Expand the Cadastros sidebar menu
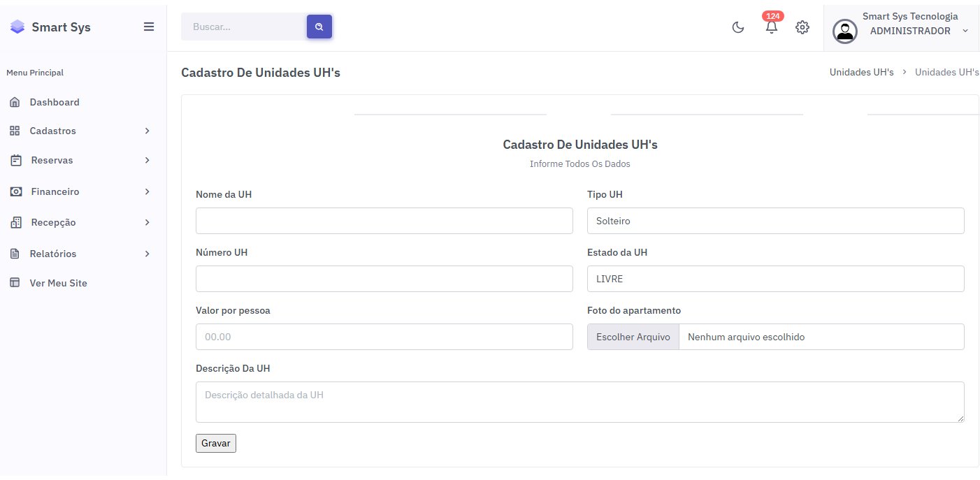 tap(54, 131)
